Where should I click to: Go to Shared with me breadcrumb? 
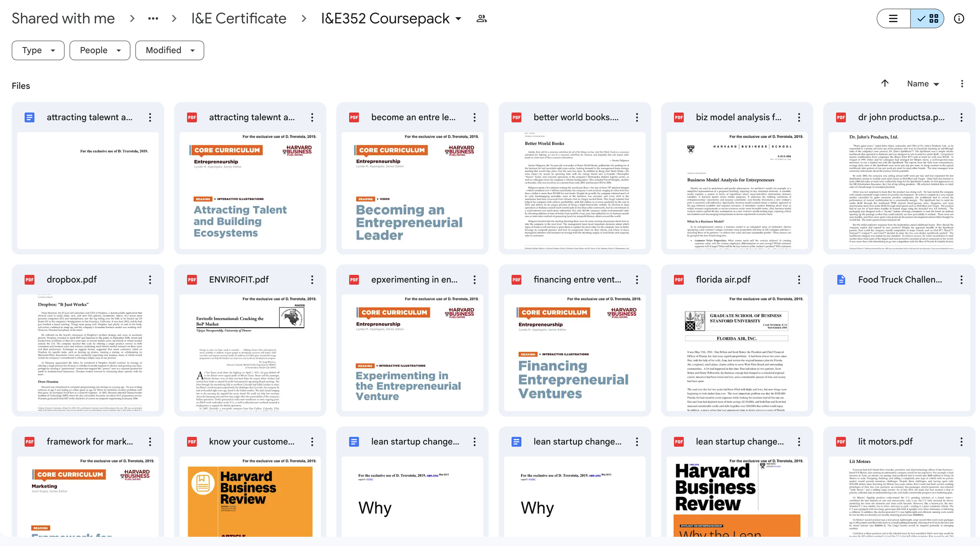coord(63,18)
